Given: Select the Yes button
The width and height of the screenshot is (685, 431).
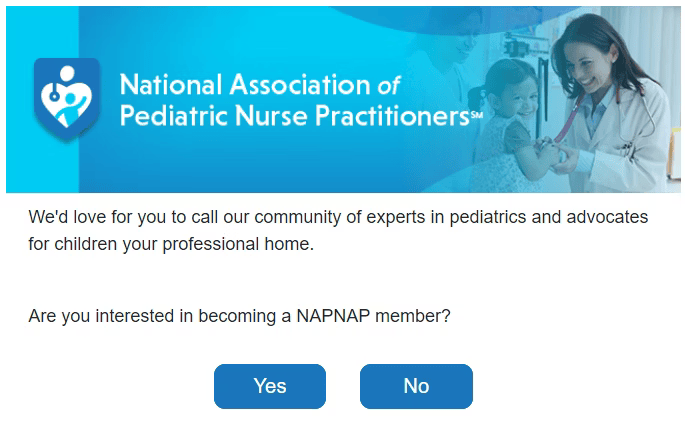Looking at the screenshot, I should (270, 386).
